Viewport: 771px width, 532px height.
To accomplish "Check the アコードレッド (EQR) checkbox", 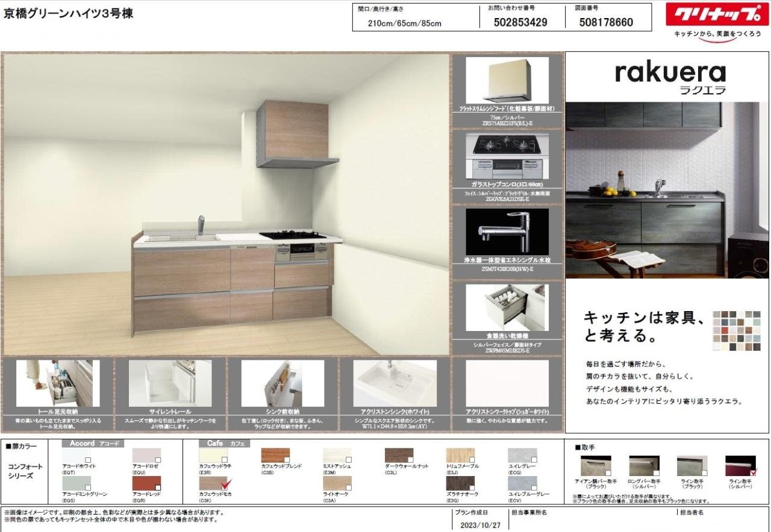I will pyautogui.click(x=158, y=488).
